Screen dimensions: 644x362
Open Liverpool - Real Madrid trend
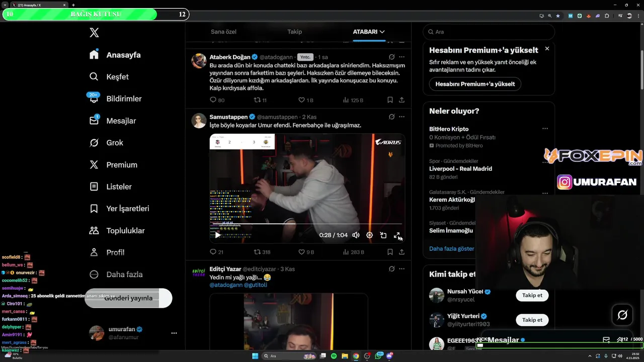click(x=460, y=169)
